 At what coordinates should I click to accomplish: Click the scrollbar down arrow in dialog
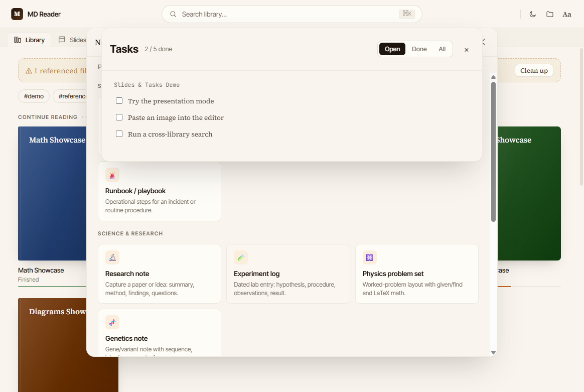point(494,352)
